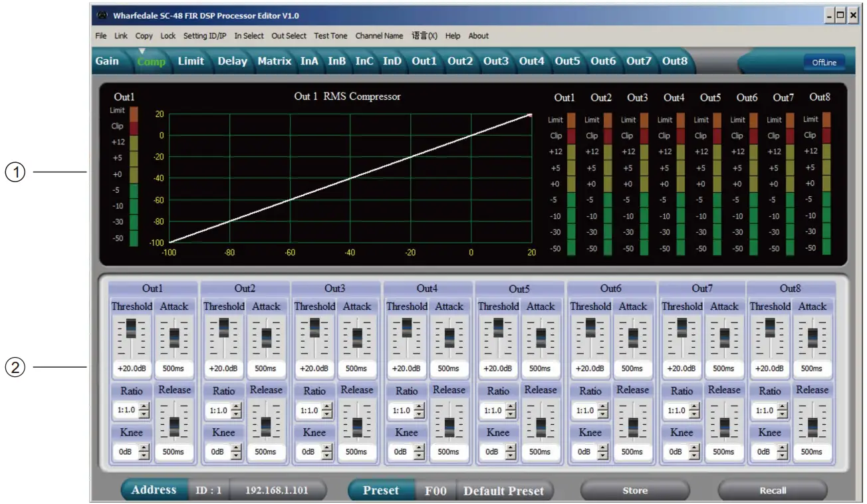Click the Out1 Threshold slider handle
This screenshot has width=867, height=504.
coord(131,328)
